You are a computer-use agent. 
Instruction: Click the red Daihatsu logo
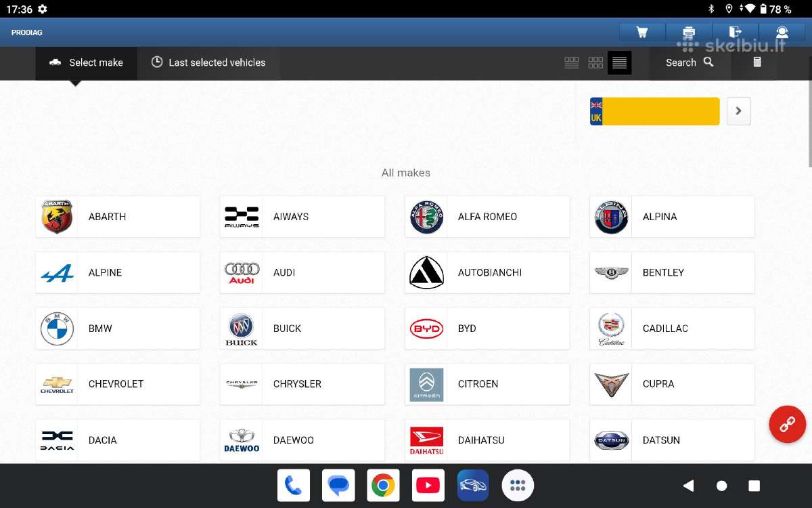point(426,440)
